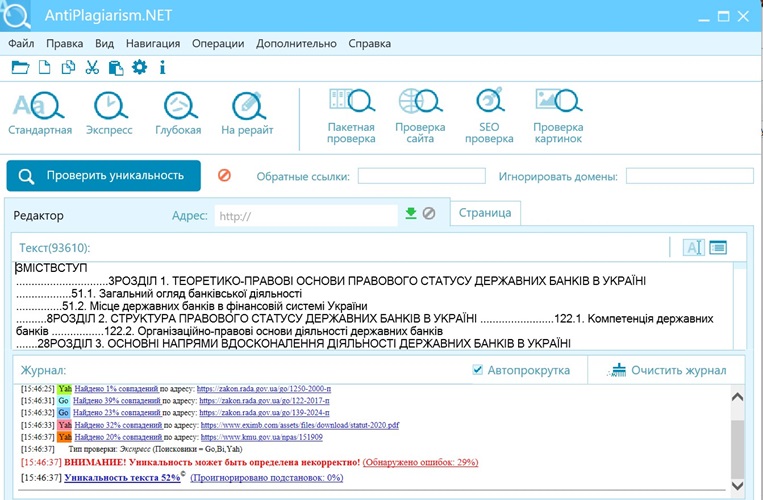763x500 pixels.
Task: Cancel page loading with the grey stop icon
Action: pos(429,213)
